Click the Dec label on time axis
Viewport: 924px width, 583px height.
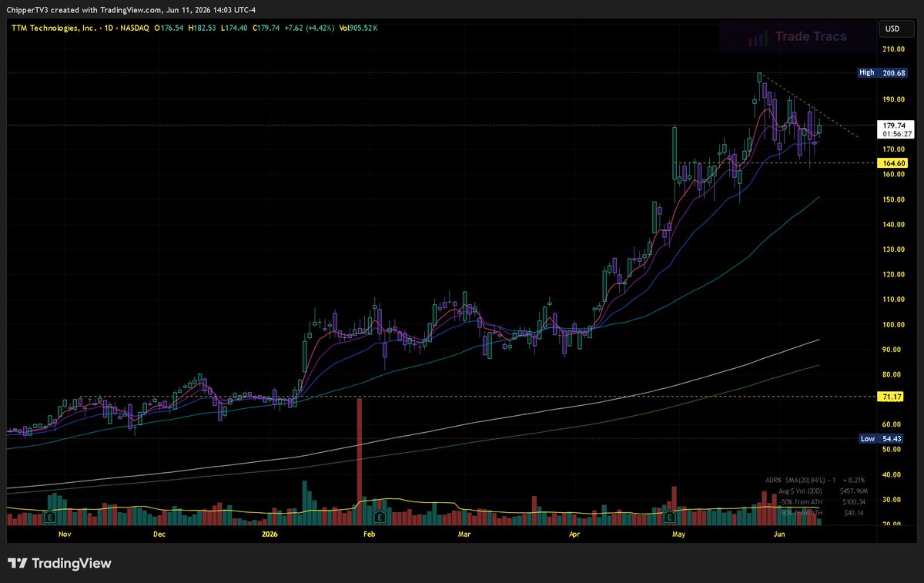pos(159,534)
